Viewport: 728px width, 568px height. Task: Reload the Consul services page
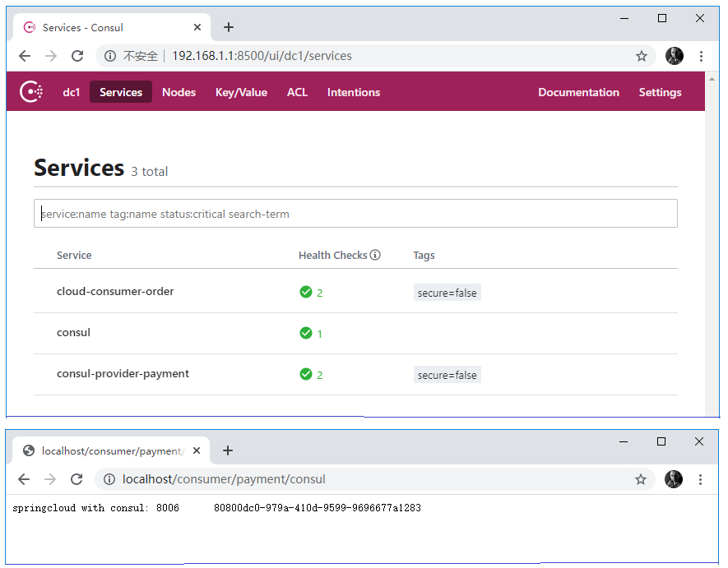click(77, 56)
